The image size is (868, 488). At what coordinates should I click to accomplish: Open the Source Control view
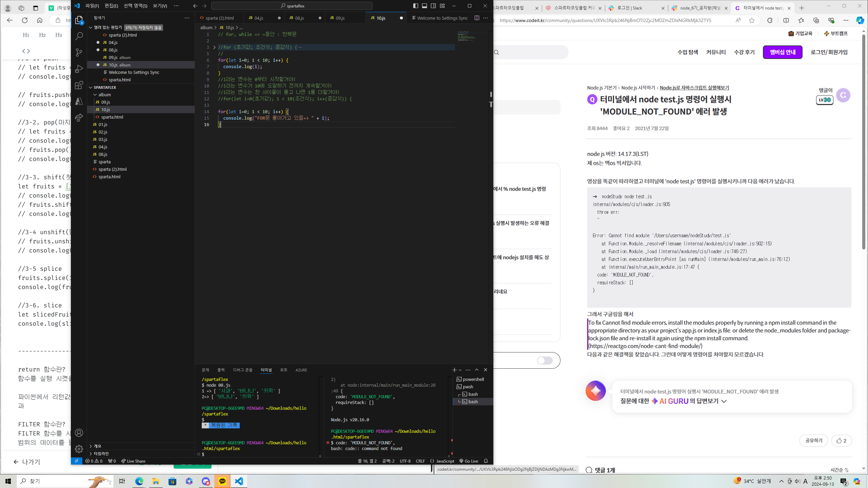(79, 52)
